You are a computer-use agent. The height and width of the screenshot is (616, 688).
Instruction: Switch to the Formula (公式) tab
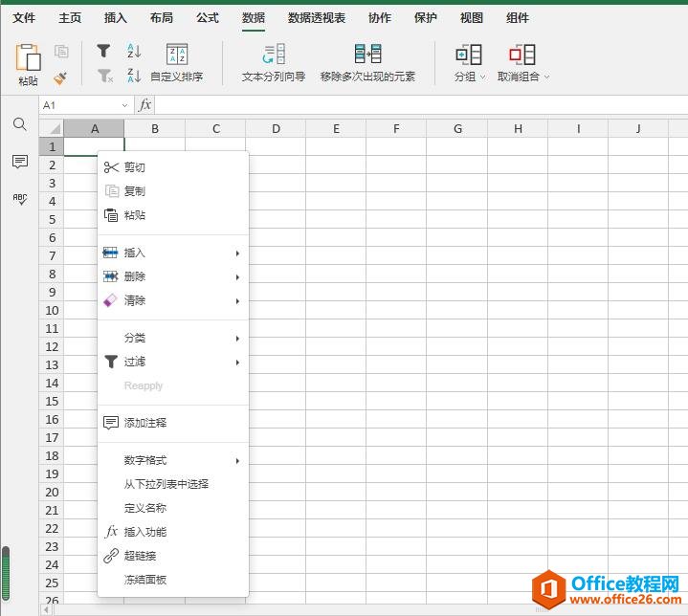coord(208,18)
